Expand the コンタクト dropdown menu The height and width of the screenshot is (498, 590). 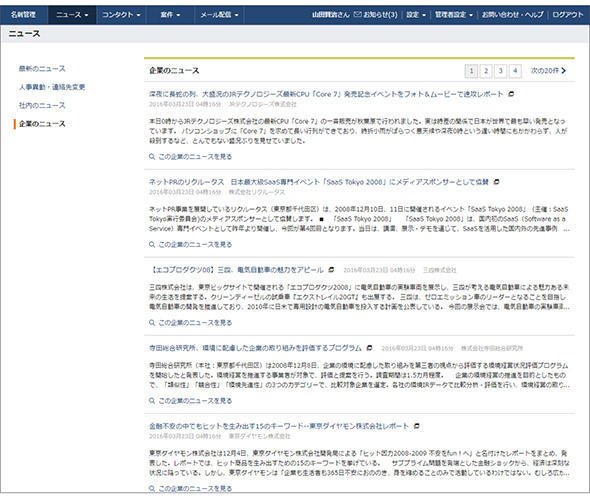point(121,15)
